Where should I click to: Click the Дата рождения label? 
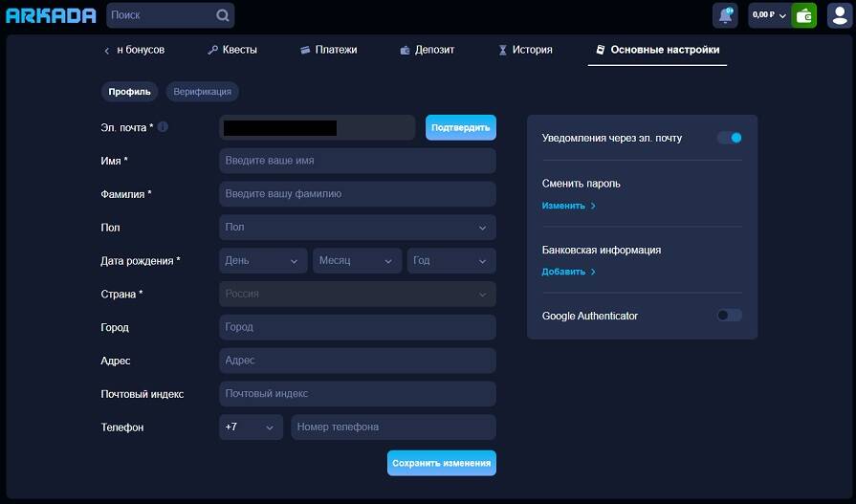tap(141, 261)
